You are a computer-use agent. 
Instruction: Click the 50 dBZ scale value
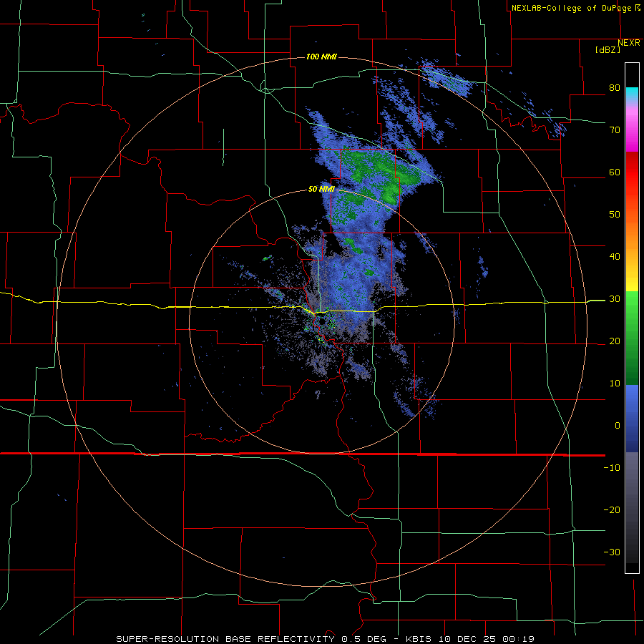(615, 215)
